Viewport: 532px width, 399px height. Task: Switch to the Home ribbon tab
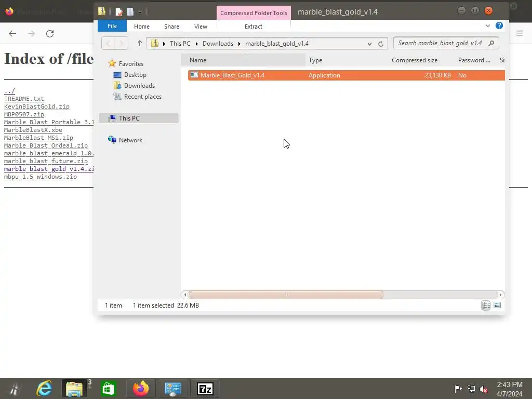tap(141, 26)
